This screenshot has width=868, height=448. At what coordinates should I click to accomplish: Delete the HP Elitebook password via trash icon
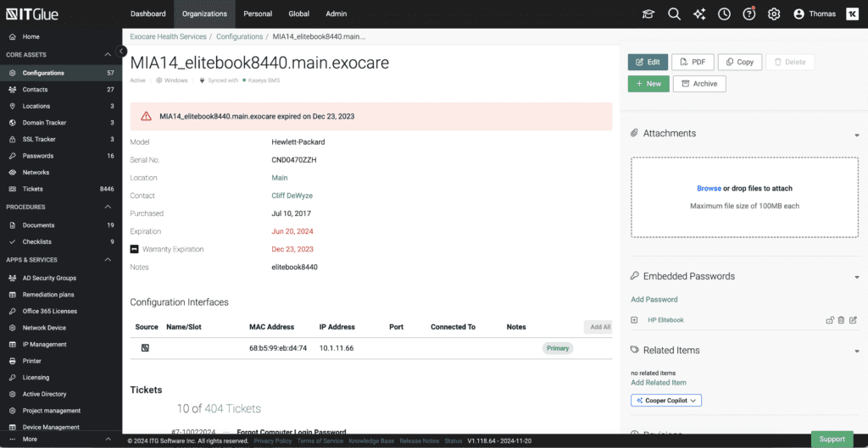coord(841,320)
